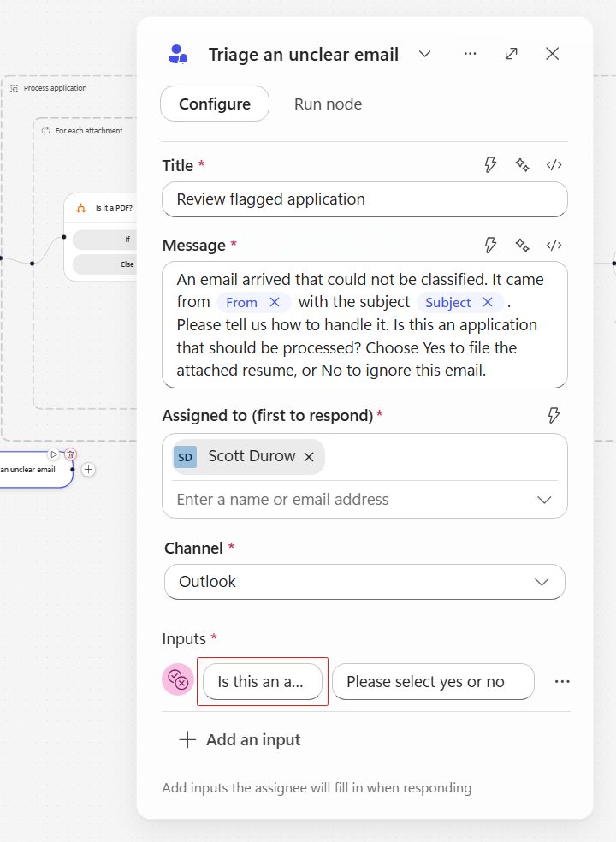The height and width of the screenshot is (842, 616).
Task: Expand the panel to full size
Action: 512,54
